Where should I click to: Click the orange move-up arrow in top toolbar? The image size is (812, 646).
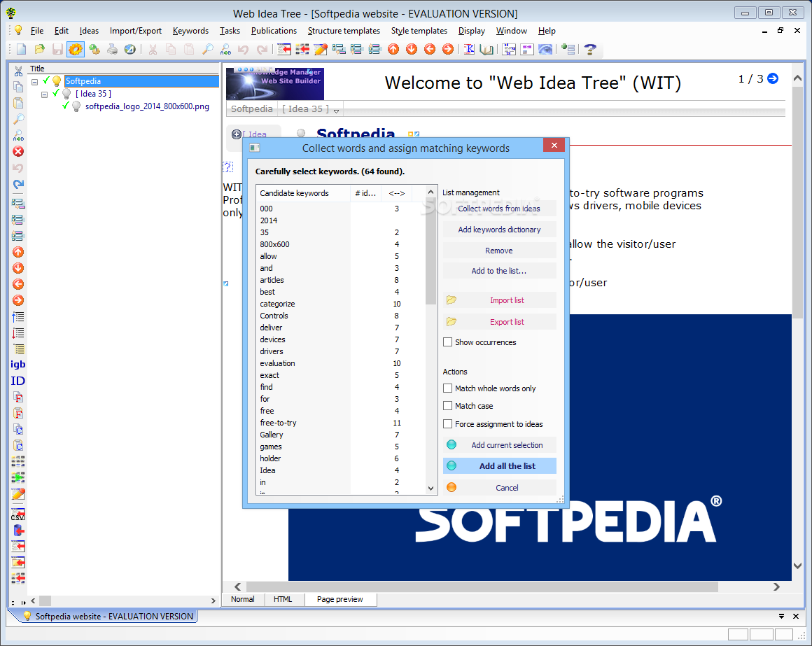click(x=393, y=49)
